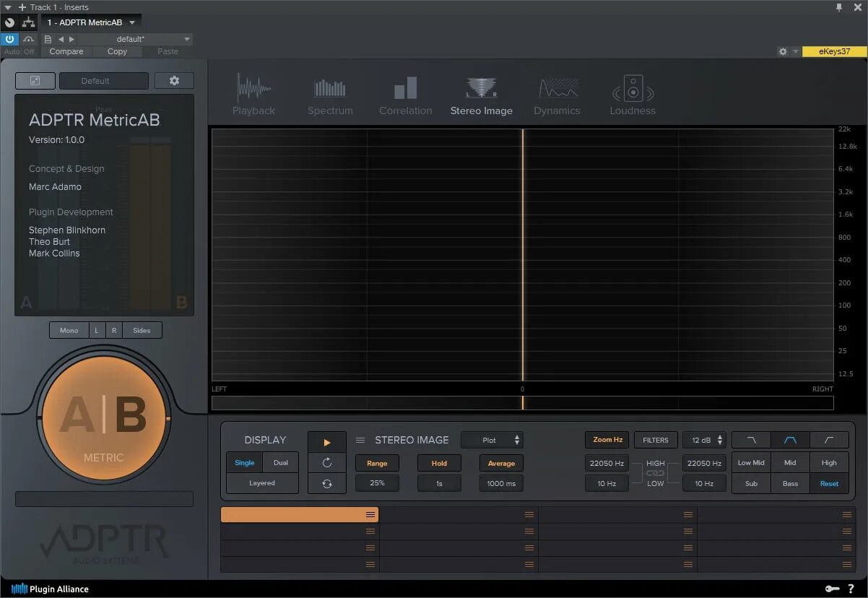
Task: Click the Plugin Alliance logo
Action: (x=50, y=589)
